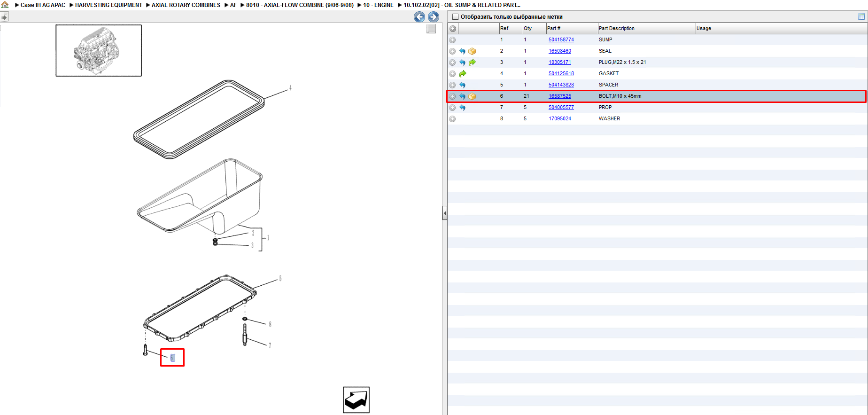Sort by Part Description column header

[646, 29]
